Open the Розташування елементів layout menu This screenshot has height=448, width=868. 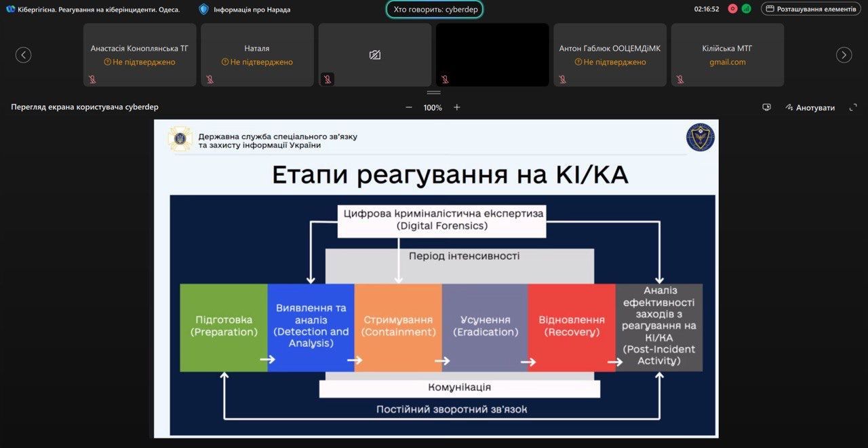click(x=812, y=9)
